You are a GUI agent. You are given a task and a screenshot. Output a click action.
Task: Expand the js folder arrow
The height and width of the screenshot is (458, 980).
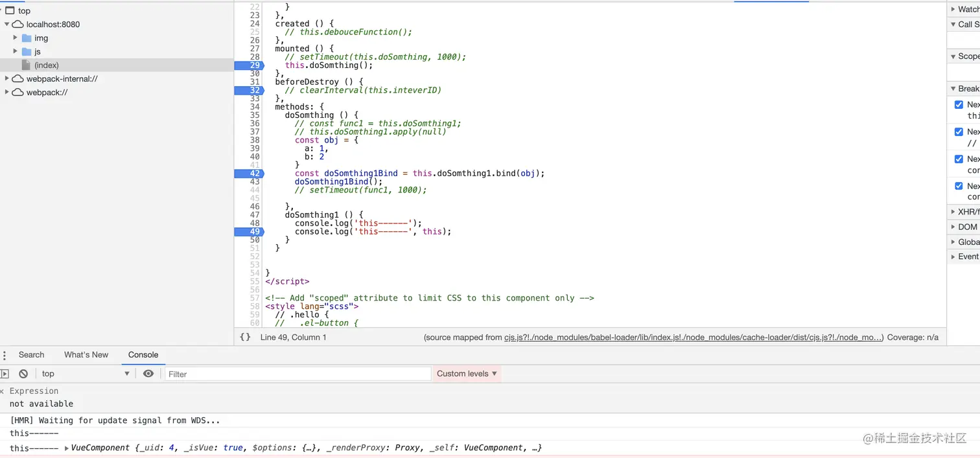point(16,52)
